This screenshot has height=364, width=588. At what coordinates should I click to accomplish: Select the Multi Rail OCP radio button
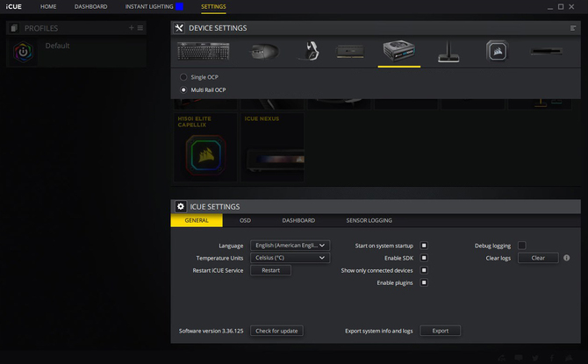[183, 90]
